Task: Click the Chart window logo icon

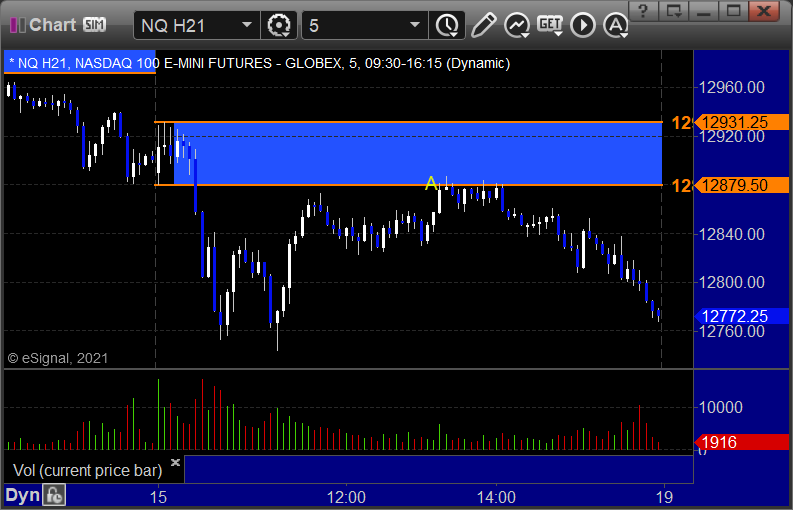Action: (18, 25)
